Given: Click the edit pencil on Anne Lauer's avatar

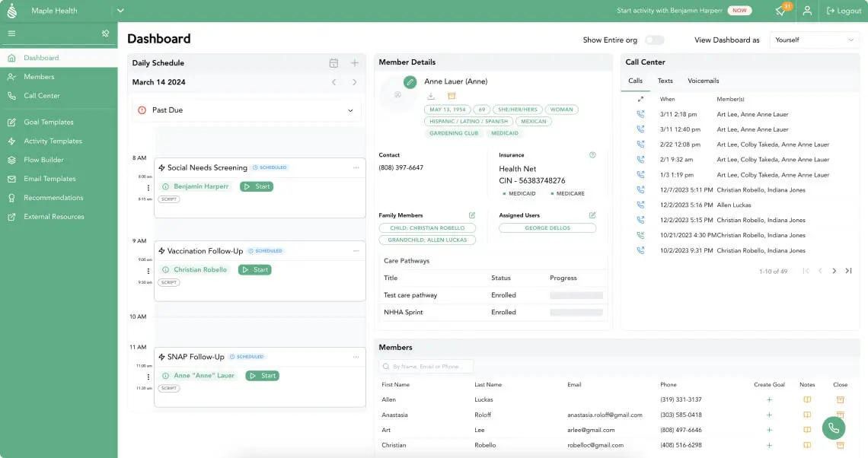Looking at the screenshot, I should 410,81.
